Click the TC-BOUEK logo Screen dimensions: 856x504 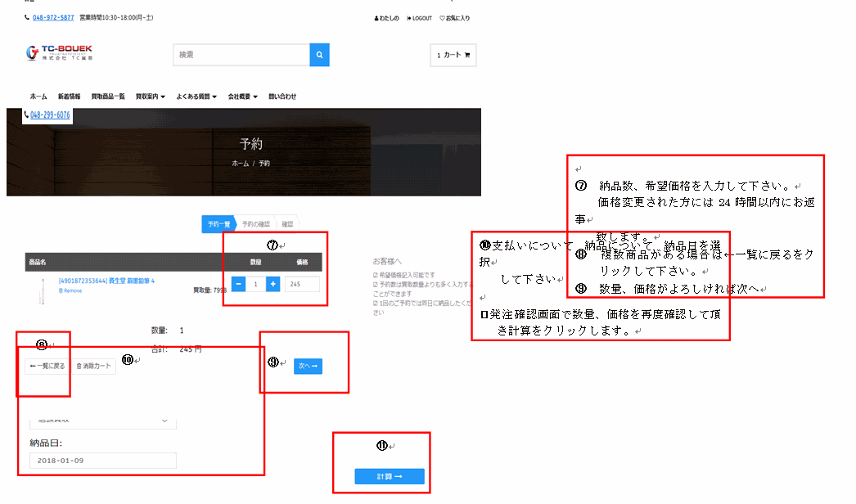[59, 53]
